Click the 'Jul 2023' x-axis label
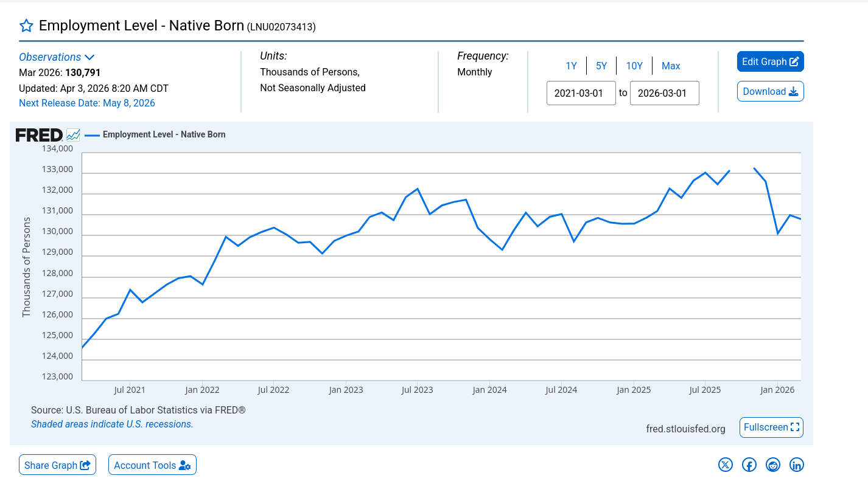Viewport: 868px width, 481px height. 417,390
